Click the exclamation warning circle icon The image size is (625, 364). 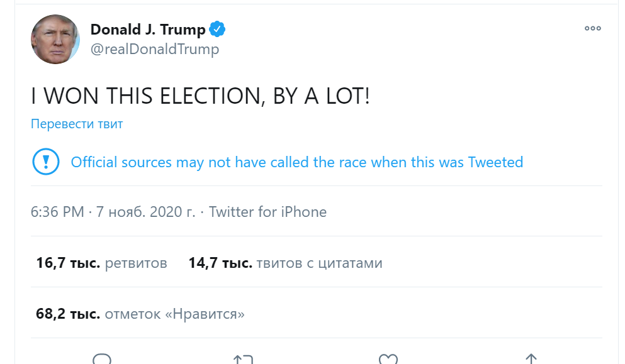pyautogui.click(x=45, y=162)
